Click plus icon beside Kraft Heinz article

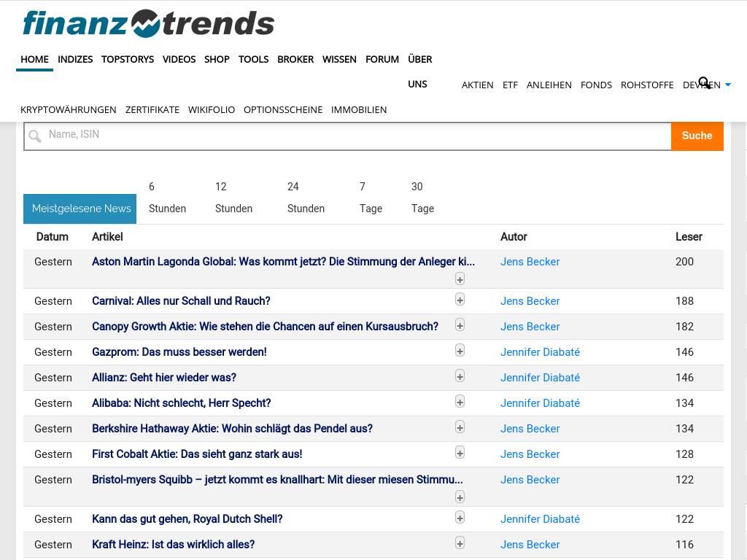[x=460, y=543]
